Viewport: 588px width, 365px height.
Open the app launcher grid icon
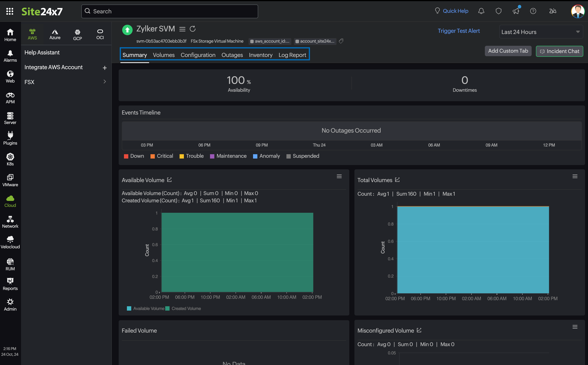coord(10,11)
